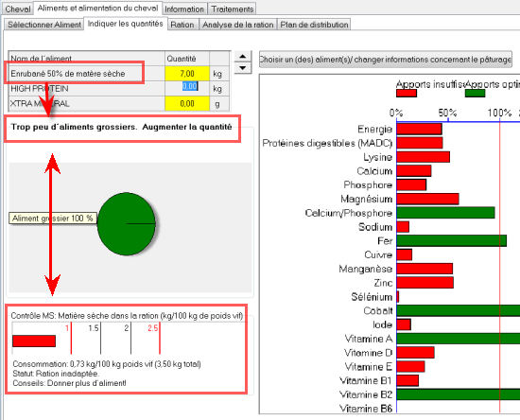Click the Vitamine D label

[x=369, y=352]
